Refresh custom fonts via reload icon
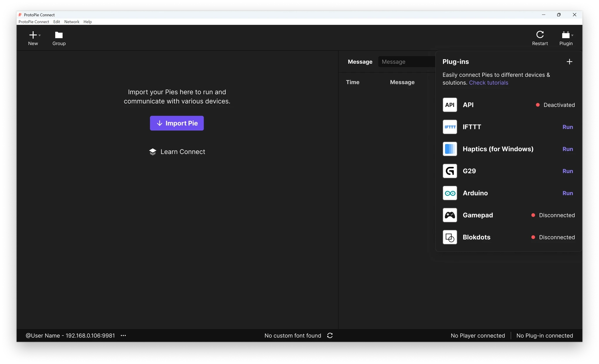Image resolution: width=599 pixels, height=364 pixels. coord(330,336)
